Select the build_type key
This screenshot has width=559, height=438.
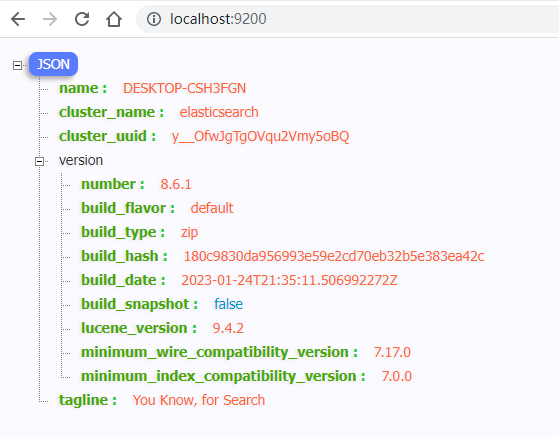point(123,232)
